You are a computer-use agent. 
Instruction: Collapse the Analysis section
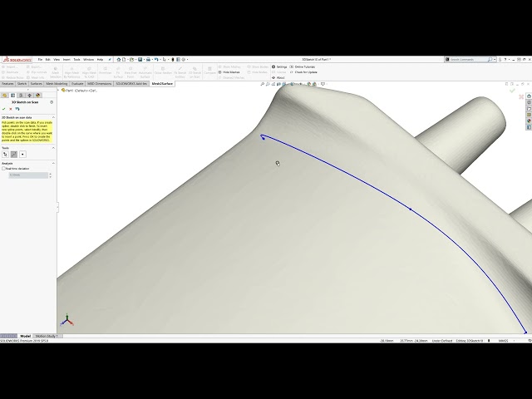pos(53,164)
